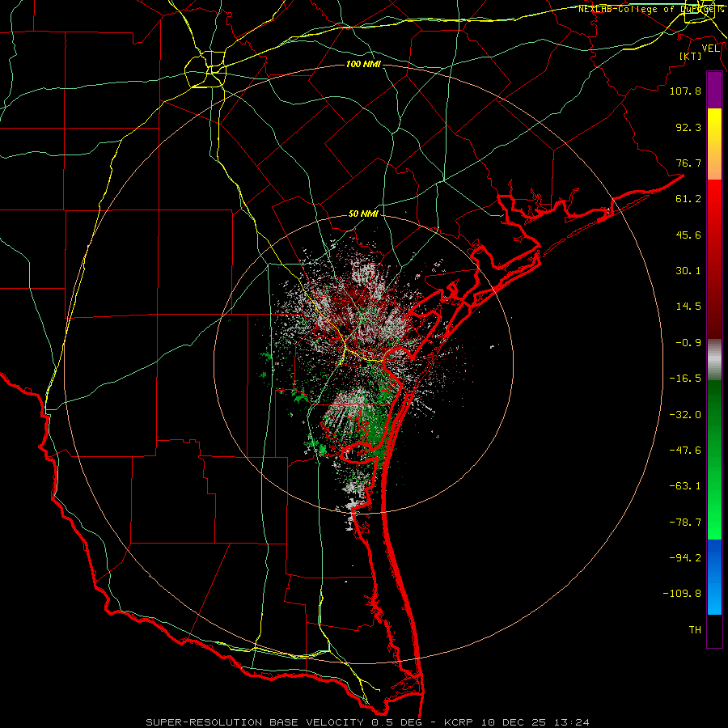Click the -0.9 velocity scale value
728x728 pixels.
688,343
